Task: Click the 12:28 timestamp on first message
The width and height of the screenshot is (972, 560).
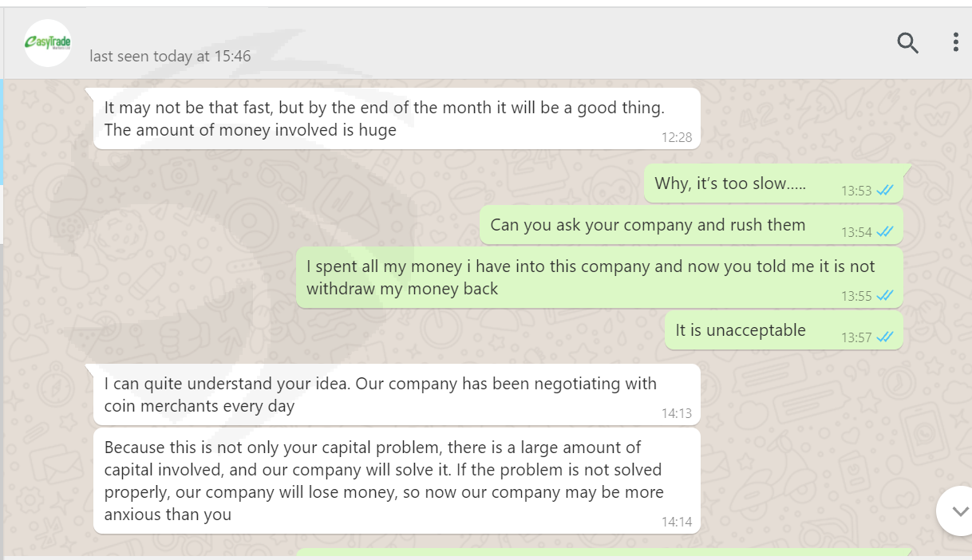Action: pos(677,137)
